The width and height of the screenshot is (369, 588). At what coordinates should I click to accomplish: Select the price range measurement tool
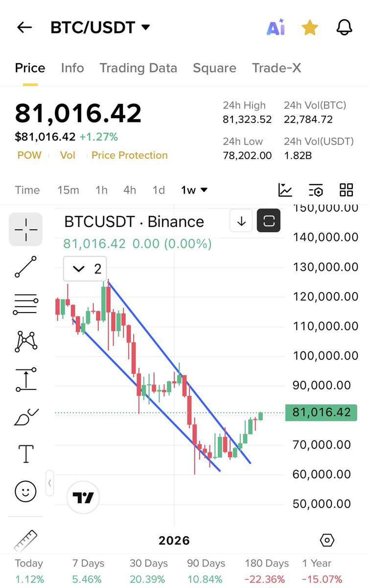coord(25,379)
